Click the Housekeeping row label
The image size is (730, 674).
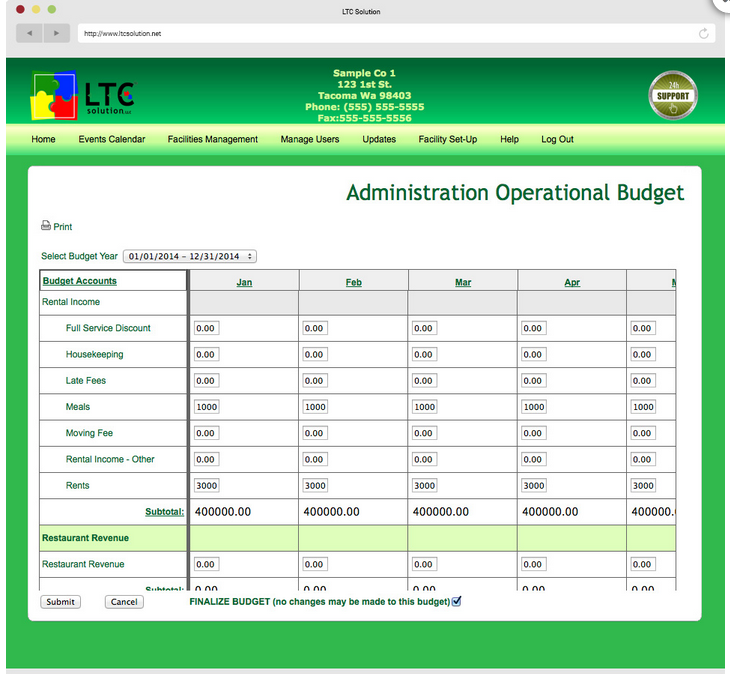pos(95,354)
